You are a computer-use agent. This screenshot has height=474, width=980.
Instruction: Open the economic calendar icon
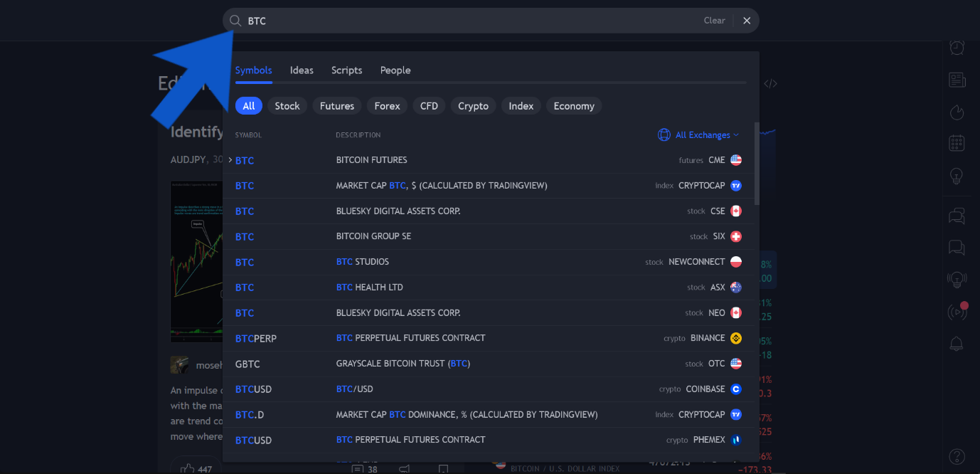click(x=957, y=143)
